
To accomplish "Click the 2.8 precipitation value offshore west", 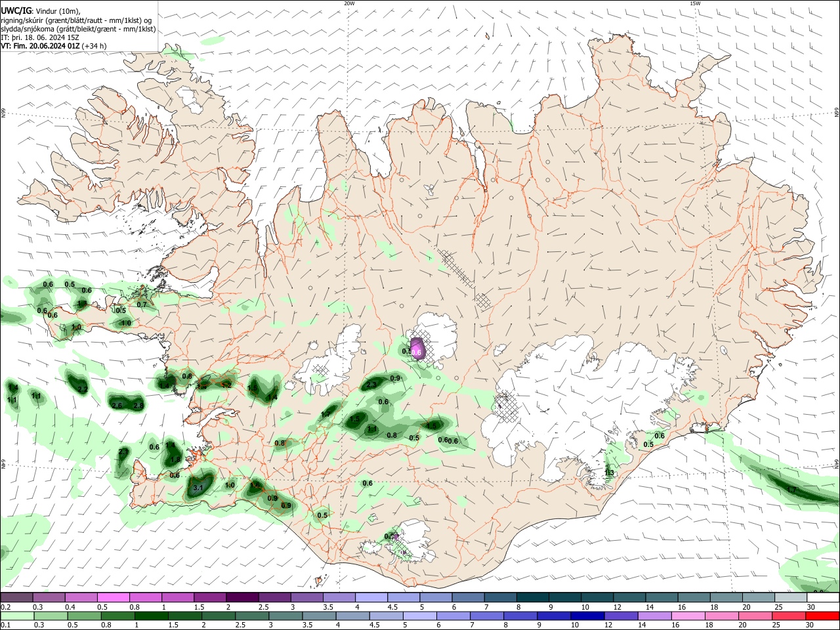I will 138,406.
